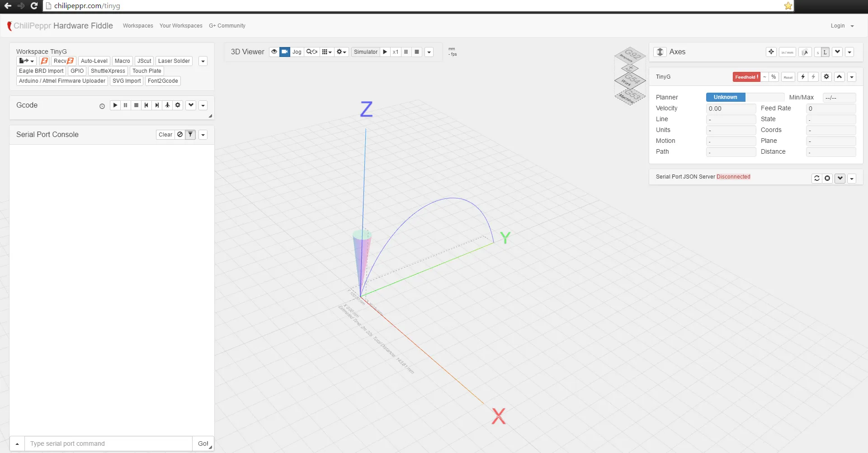868x453 pixels.
Task: Click the red Feedhold button
Action: click(746, 77)
